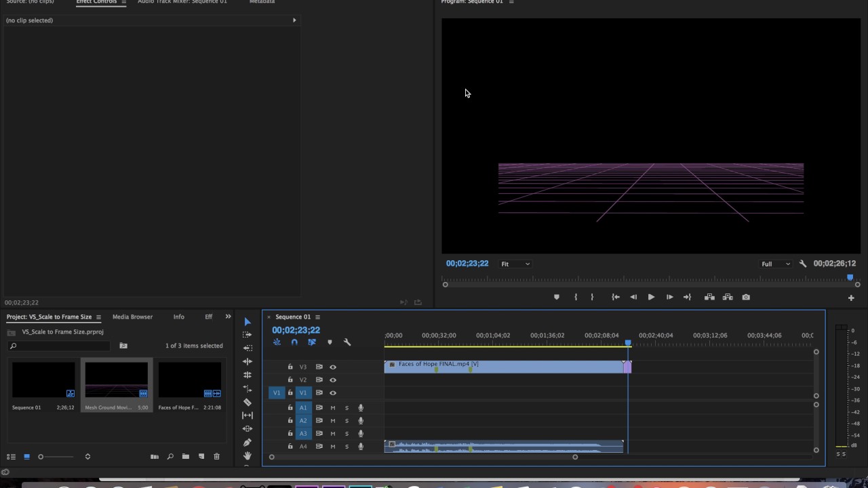This screenshot has width=868, height=488.
Task: Open the Fit zoom level dropdown
Action: point(515,264)
